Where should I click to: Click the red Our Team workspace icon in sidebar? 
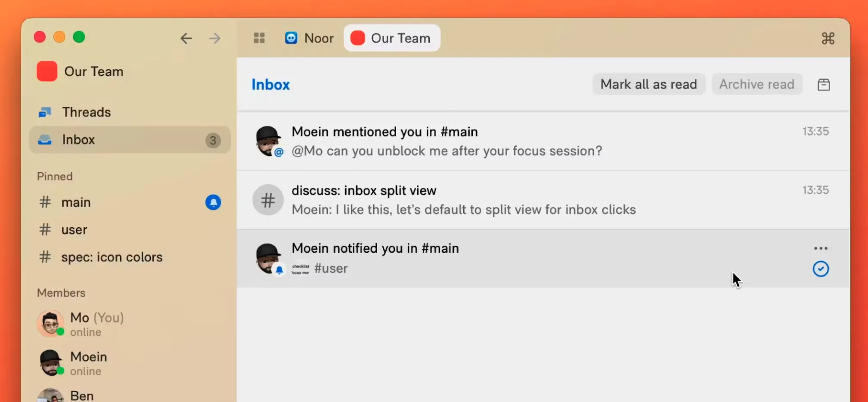pyautogui.click(x=47, y=71)
